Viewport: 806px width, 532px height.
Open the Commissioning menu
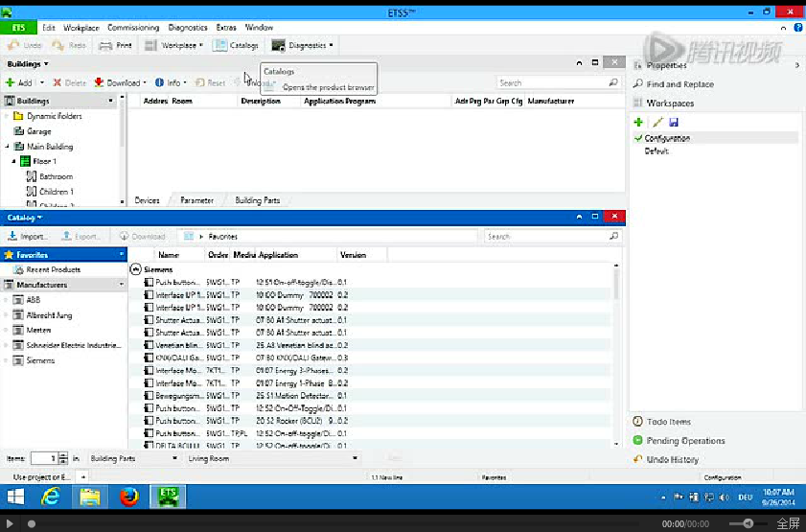(133, 28)
